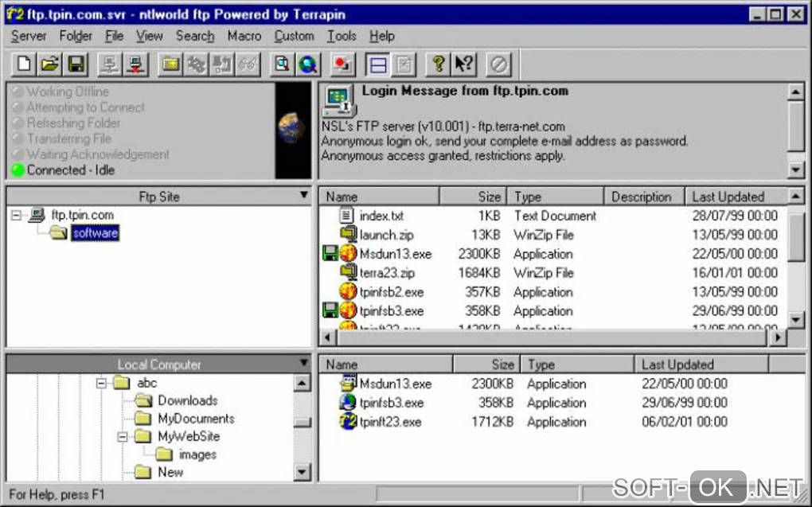This screenshot has width=812, height=507.
Task: Click the Save floppy disk toolbar icon
Action: (76, 64)
